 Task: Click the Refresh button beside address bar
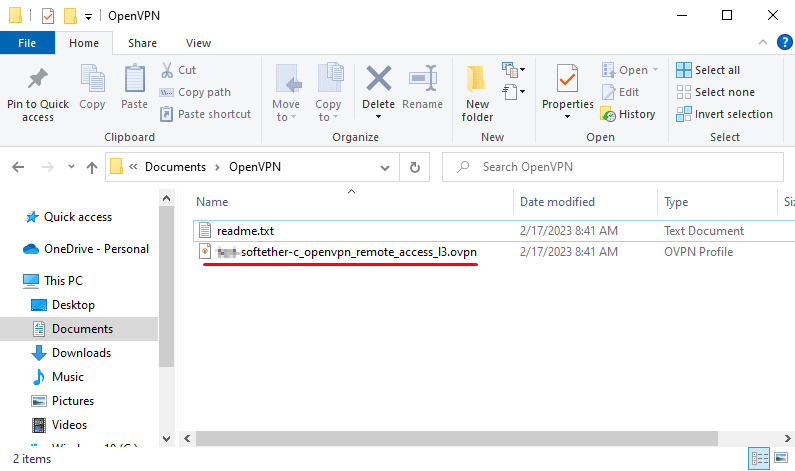click(x=415, y=167)
